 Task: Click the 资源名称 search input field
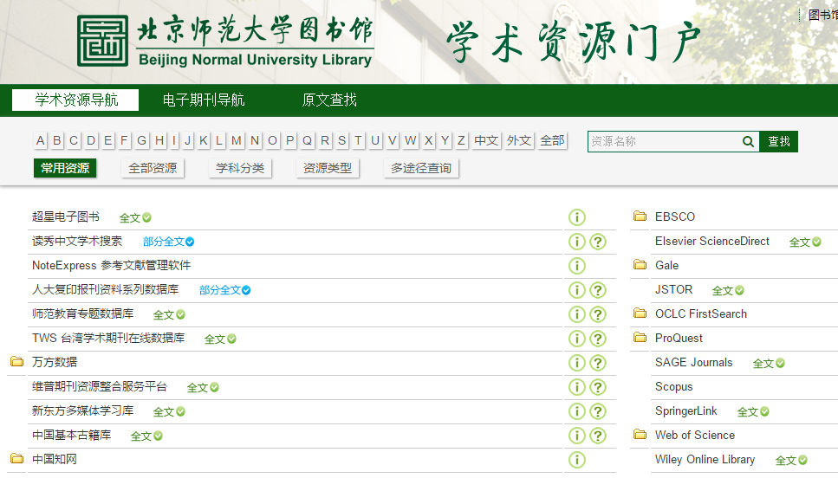[x=663, y=141]
